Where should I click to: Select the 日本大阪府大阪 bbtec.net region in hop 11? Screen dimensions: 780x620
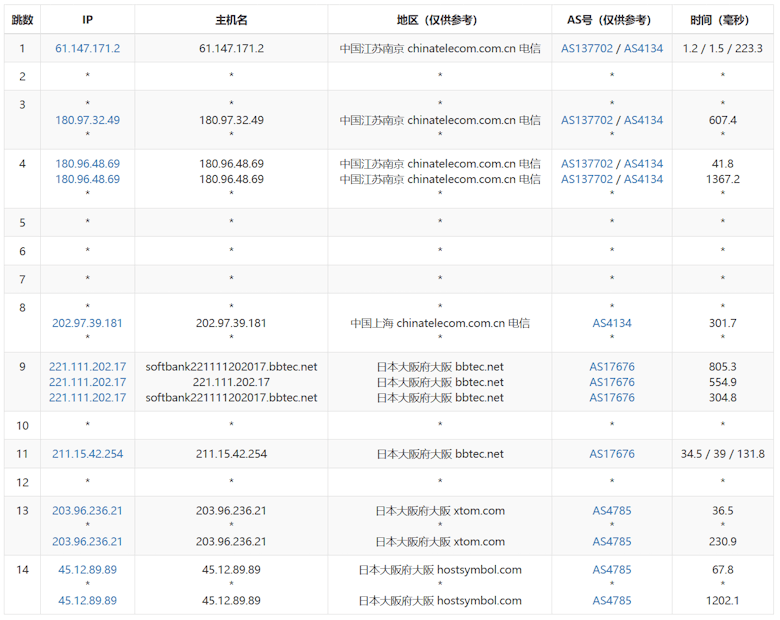click(440, 454)
